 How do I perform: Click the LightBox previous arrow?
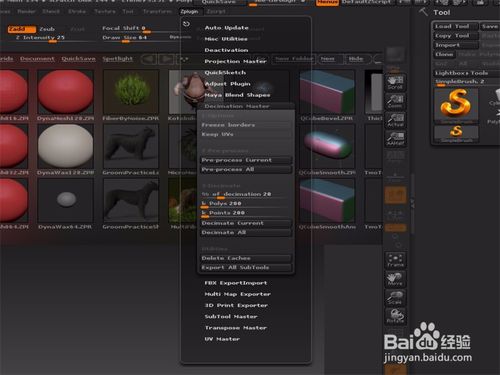pos(149,59)
